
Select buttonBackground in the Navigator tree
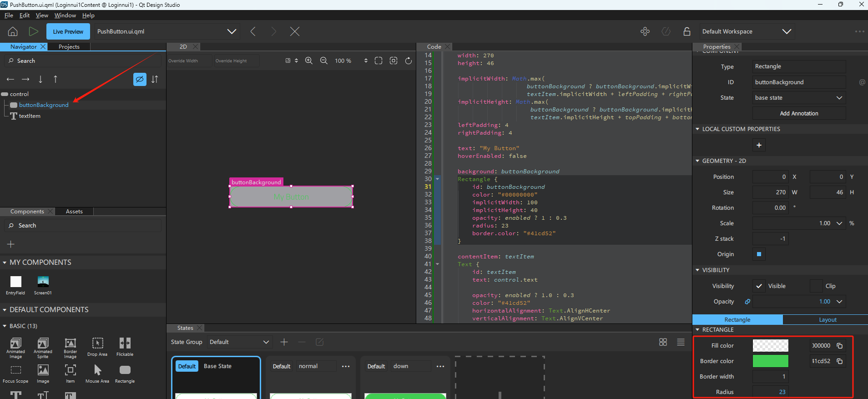44,105
